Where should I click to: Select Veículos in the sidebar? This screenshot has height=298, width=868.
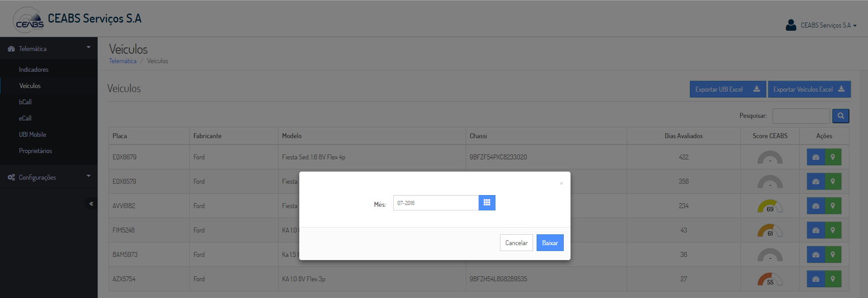click(30, 86)
